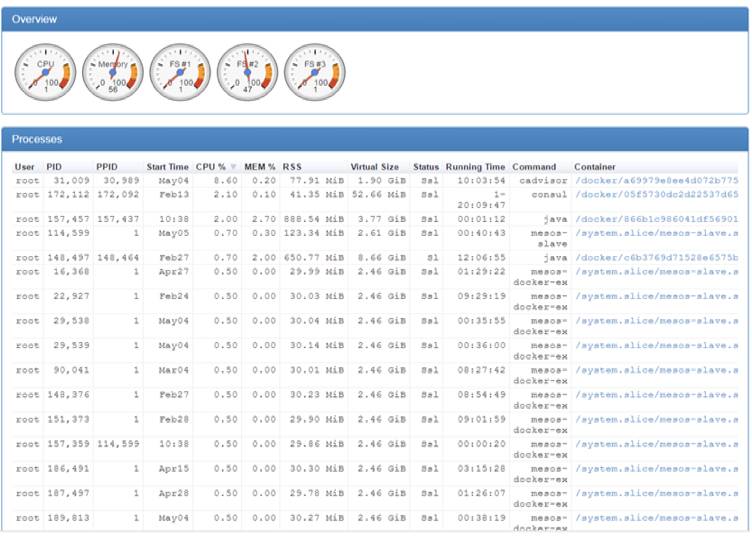Sort processes by PID column header
Viewport: 752px width, 540px height.
54,167
